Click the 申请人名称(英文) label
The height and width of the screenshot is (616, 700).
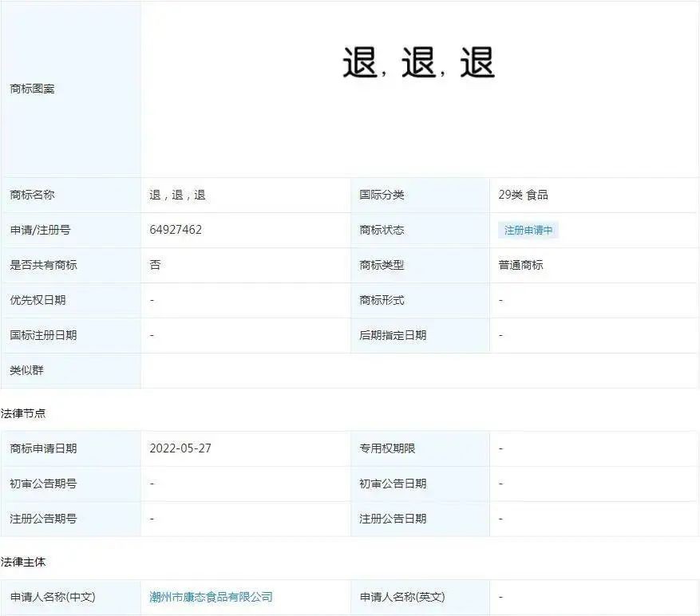click(x=402, y=597)
